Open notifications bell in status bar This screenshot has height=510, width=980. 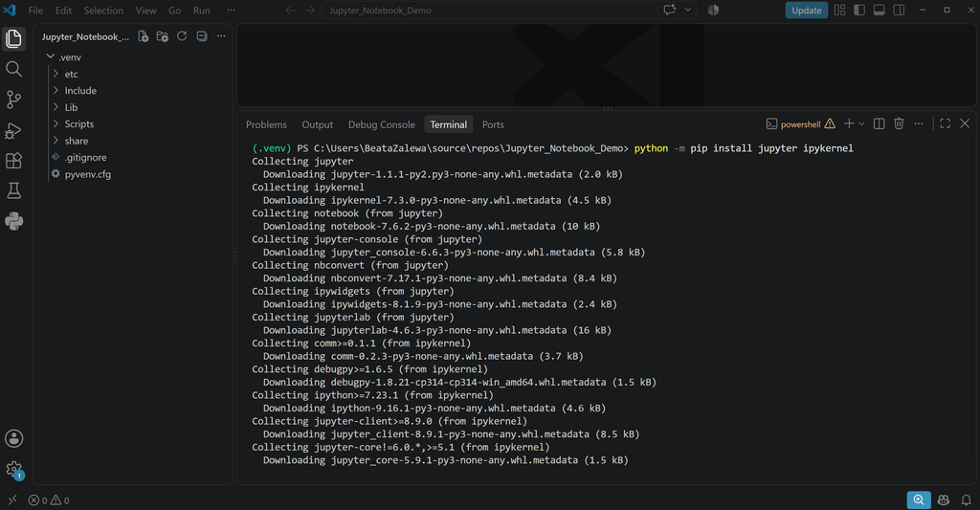click(967, 500)
